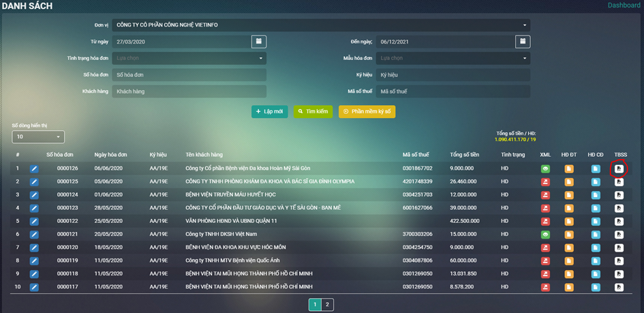
Task: Open calendar picker for Đến ngày field
Action: point(523,42)
